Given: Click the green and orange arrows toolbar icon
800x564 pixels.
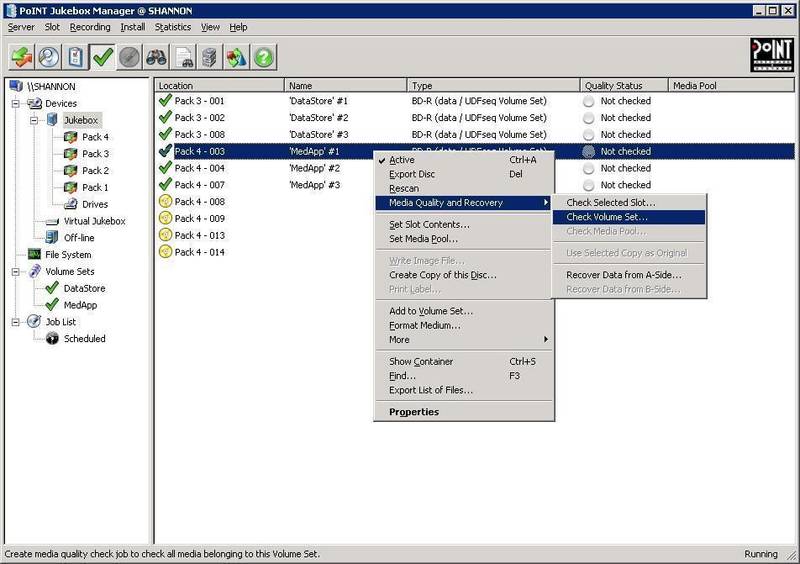Looking at the screenshot, I should pos(21,57).
